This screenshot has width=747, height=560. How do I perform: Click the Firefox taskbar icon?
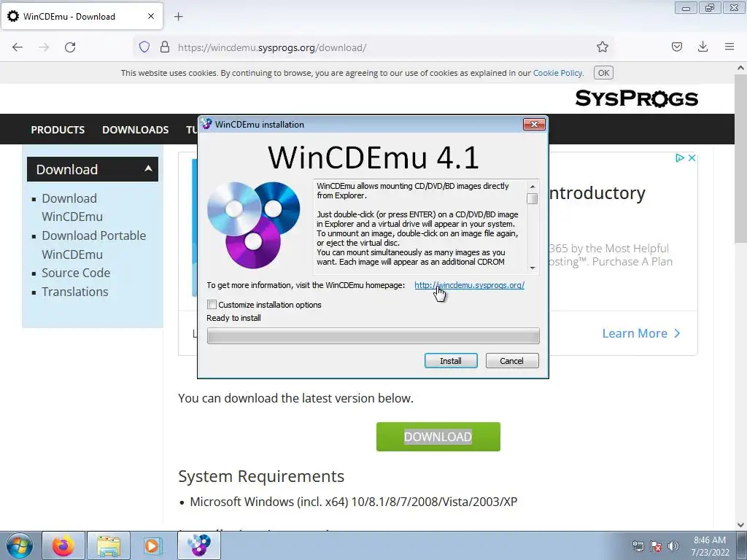[63, 545]
